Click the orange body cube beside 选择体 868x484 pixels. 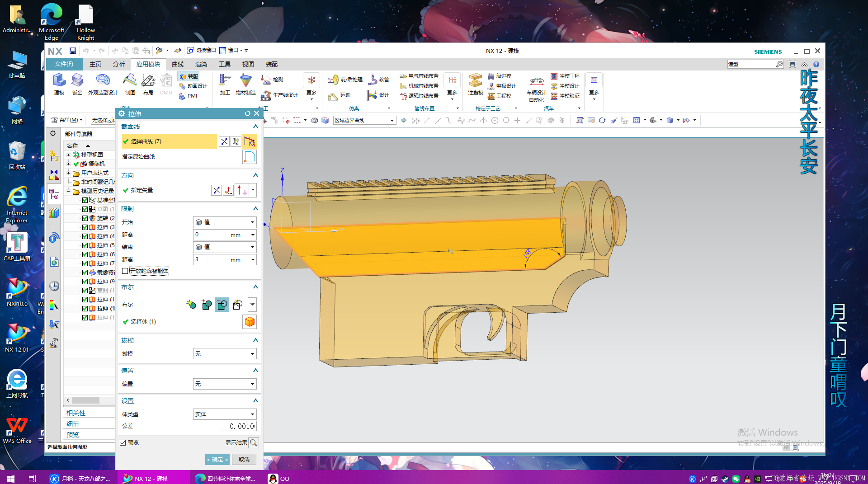coord(250,322)
